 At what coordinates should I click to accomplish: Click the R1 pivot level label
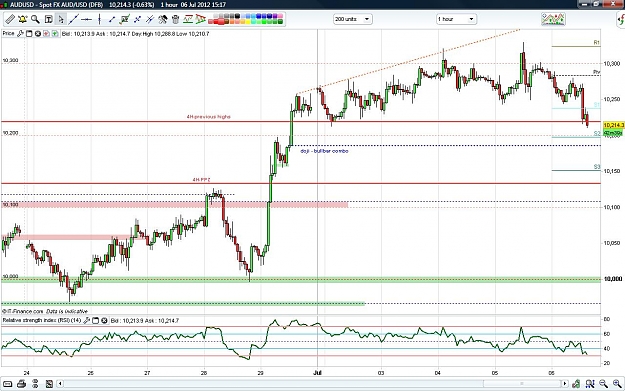pos(597,42)
